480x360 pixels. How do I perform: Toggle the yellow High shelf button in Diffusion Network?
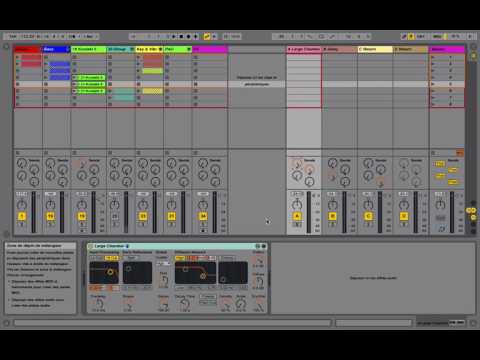179,258
